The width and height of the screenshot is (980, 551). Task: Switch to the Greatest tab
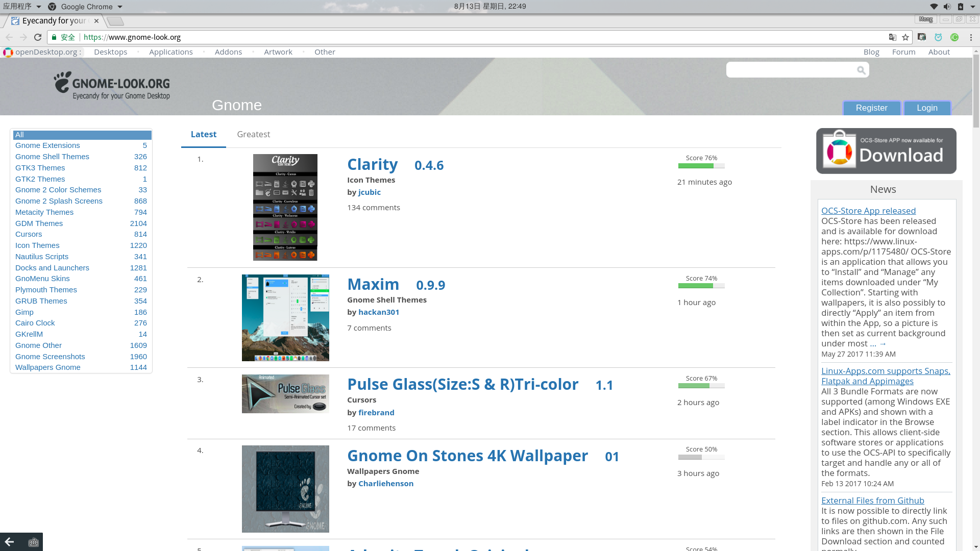coord(253,134)
